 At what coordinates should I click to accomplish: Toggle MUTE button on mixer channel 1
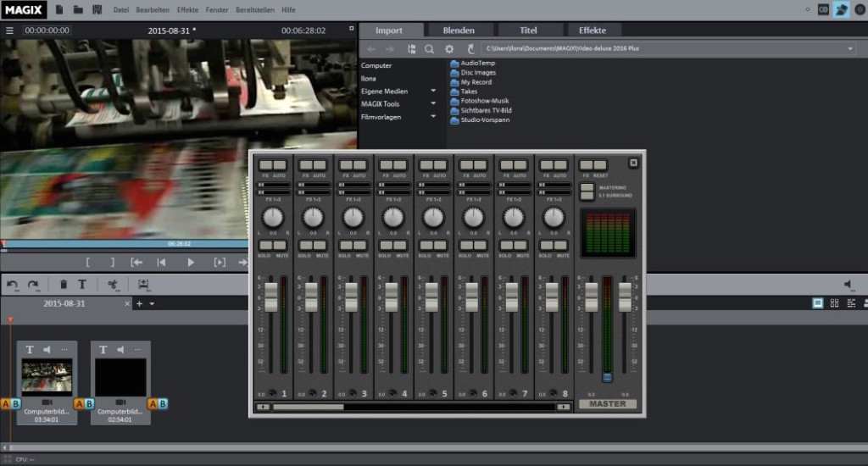point(280,245)
